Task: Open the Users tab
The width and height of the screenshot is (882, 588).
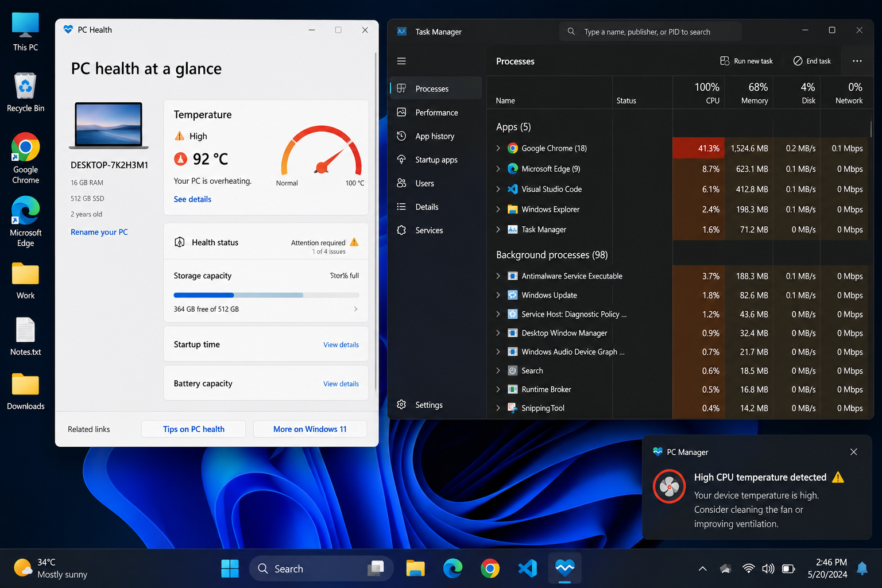Action: click(436, 183)
